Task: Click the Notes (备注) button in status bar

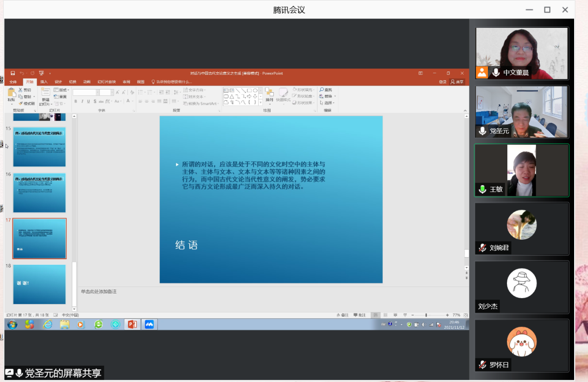Action: 342,315
